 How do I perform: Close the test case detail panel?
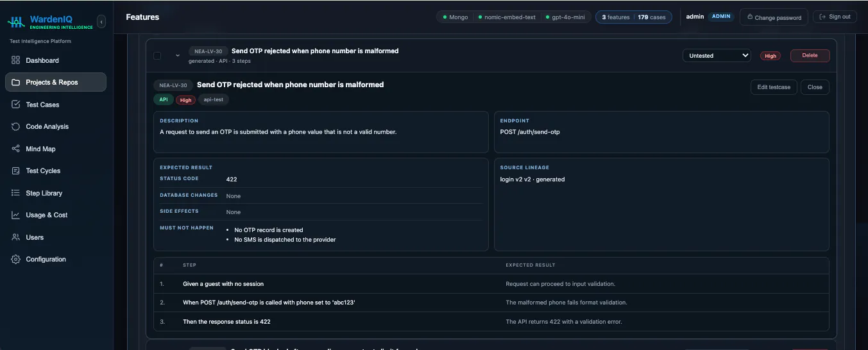[815, 87]
